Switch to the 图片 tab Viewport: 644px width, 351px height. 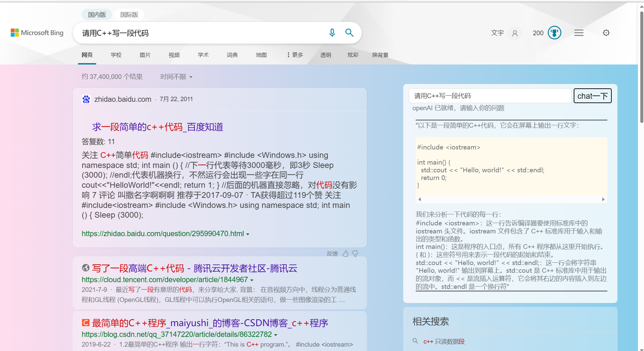[145, 55]
